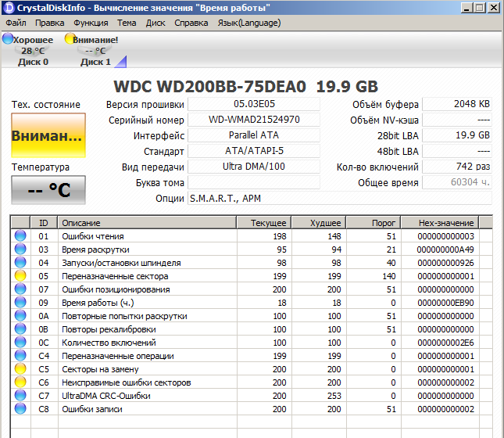The image size is (504, 438).
Task: Click hex value 00000000EB90
Action: (445, 303)
